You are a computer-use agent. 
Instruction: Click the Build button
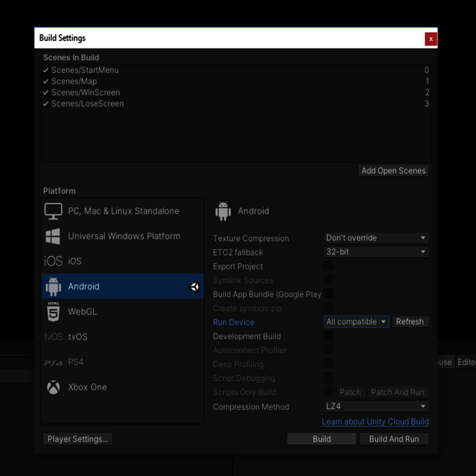322,439
